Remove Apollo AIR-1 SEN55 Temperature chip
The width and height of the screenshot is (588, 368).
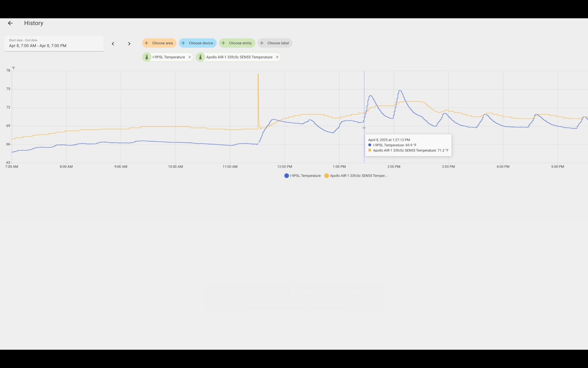tap(277, 57)
